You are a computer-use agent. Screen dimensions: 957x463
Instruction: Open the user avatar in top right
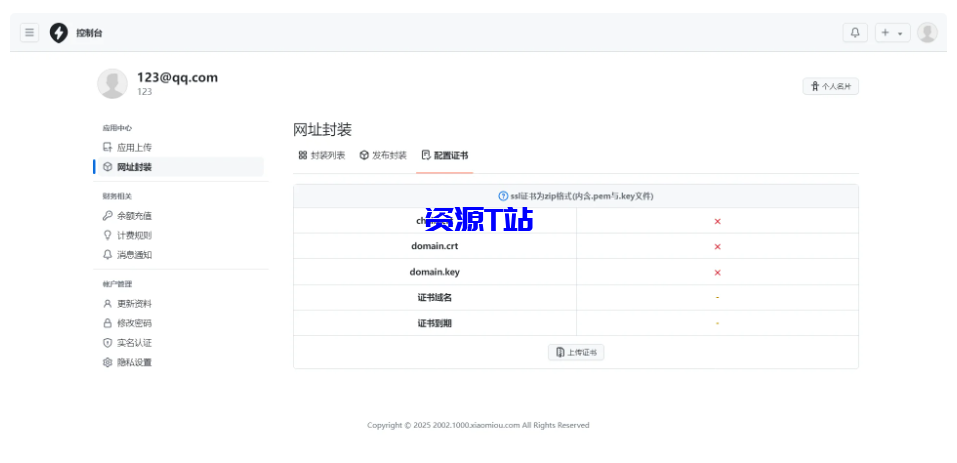pyautogui.click(x=927, y=32)
